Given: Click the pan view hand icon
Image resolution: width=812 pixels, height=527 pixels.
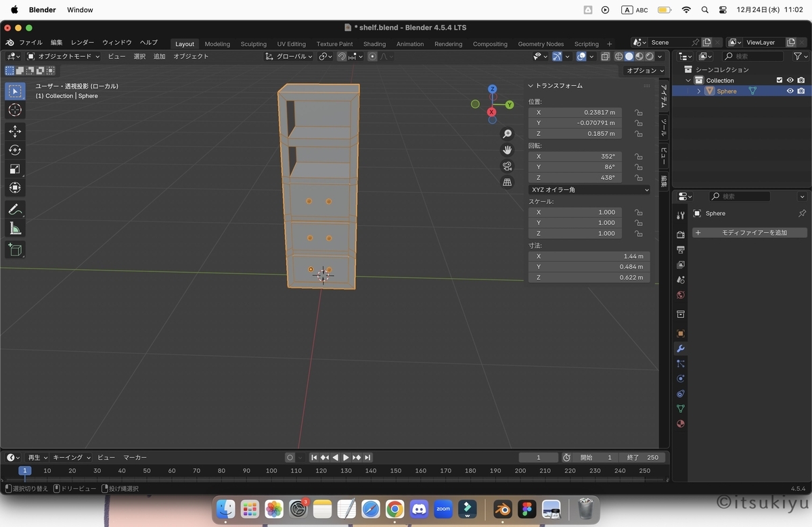Looking at the screenshot, I should pyautogui.click(x=507, y=150).
